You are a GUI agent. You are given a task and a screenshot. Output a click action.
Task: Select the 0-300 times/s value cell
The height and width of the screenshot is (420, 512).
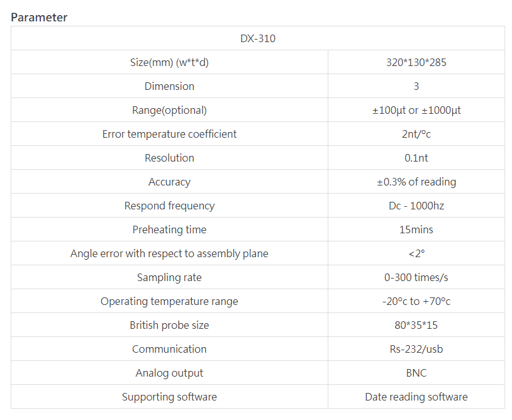(416, 277)
